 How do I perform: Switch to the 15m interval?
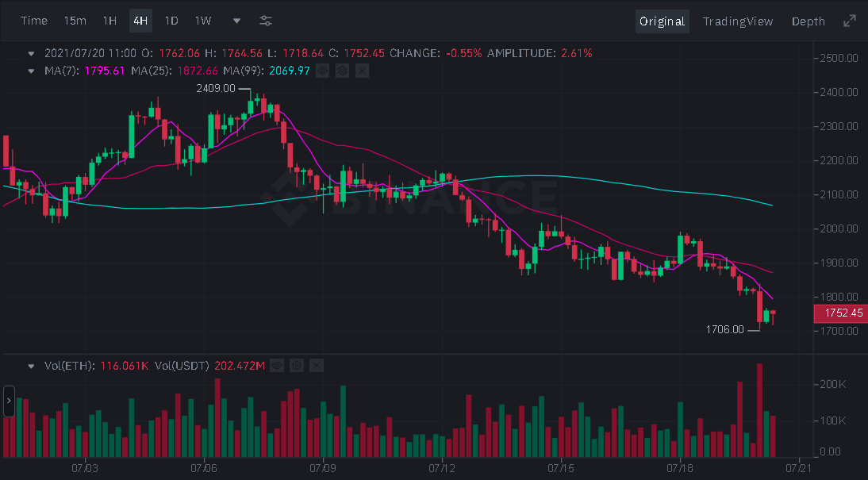(75, 21)
